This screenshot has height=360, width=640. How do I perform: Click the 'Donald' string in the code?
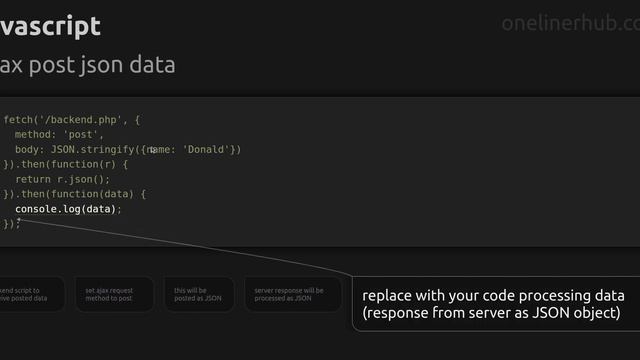coord(206,150)
